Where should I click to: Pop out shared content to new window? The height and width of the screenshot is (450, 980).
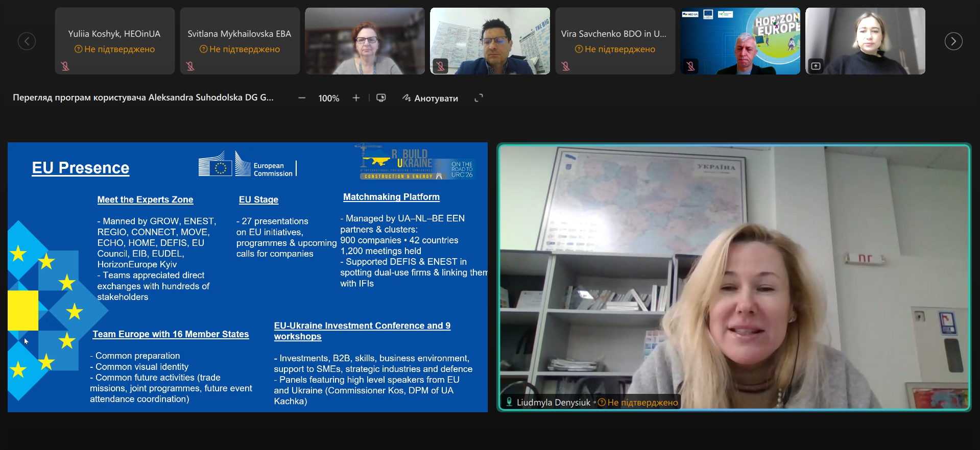coord(381,98)
